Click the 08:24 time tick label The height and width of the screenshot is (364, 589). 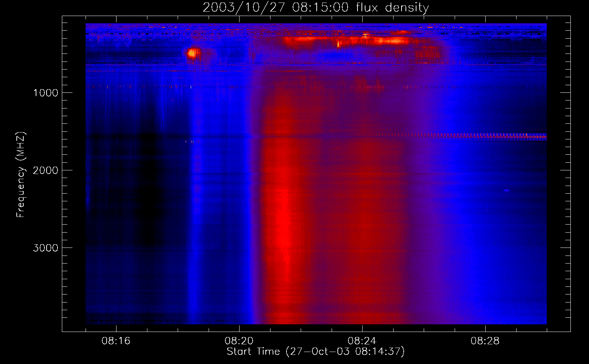point(362,341)
